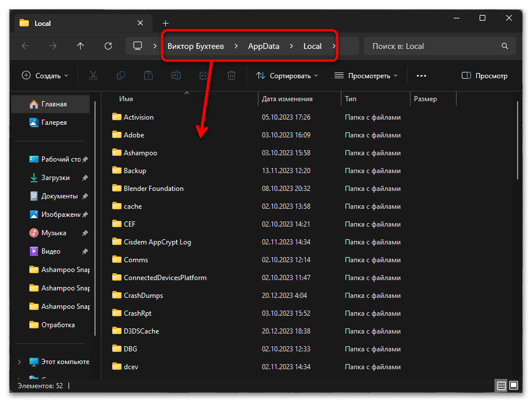Click the Cut scissors icon
Screen dimensions: 532x402
(93, 75)
